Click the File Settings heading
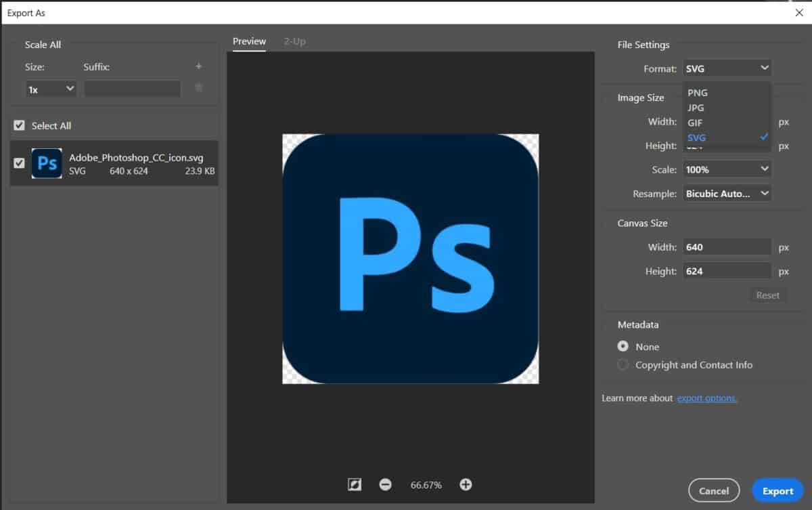This screenshot has height=510, width=812. tap(644, 45)
